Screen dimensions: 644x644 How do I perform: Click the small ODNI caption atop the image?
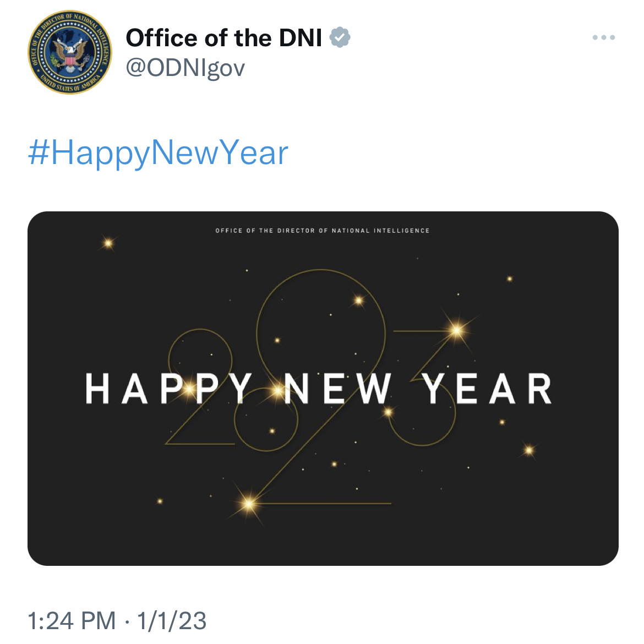click(323, 231)
